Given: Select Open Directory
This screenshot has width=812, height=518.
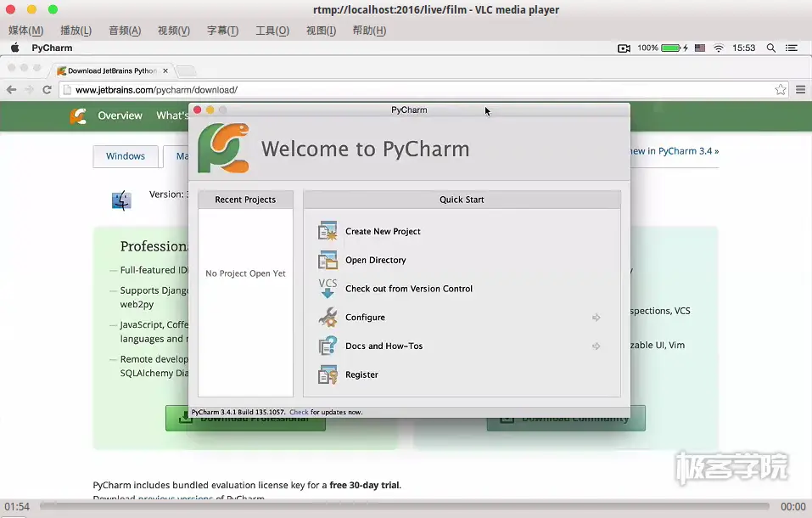Looking at the screenshot, I should tap(375, 260).
